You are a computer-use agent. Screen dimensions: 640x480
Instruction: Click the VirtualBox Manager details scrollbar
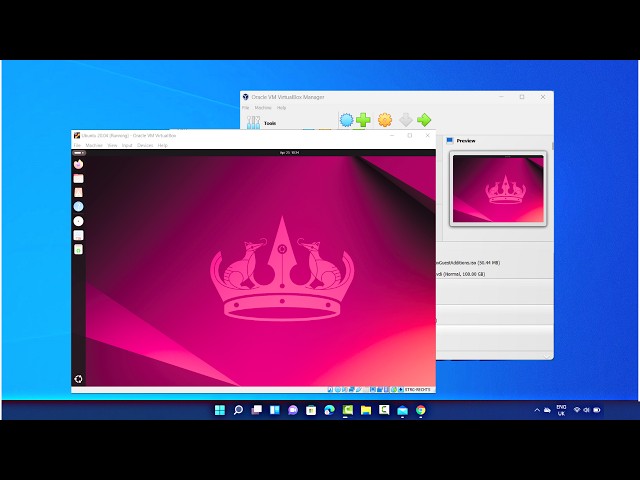(x=553, y=146)
